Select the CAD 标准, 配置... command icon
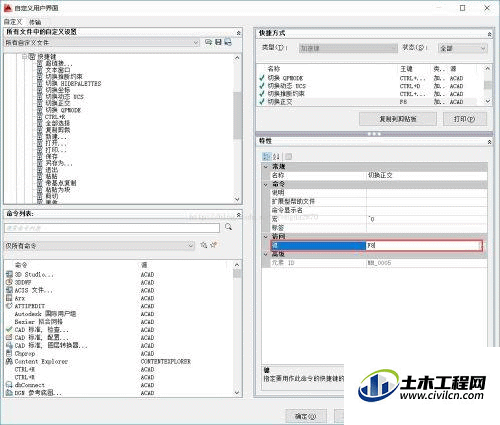500x425 pixels. 9,337
